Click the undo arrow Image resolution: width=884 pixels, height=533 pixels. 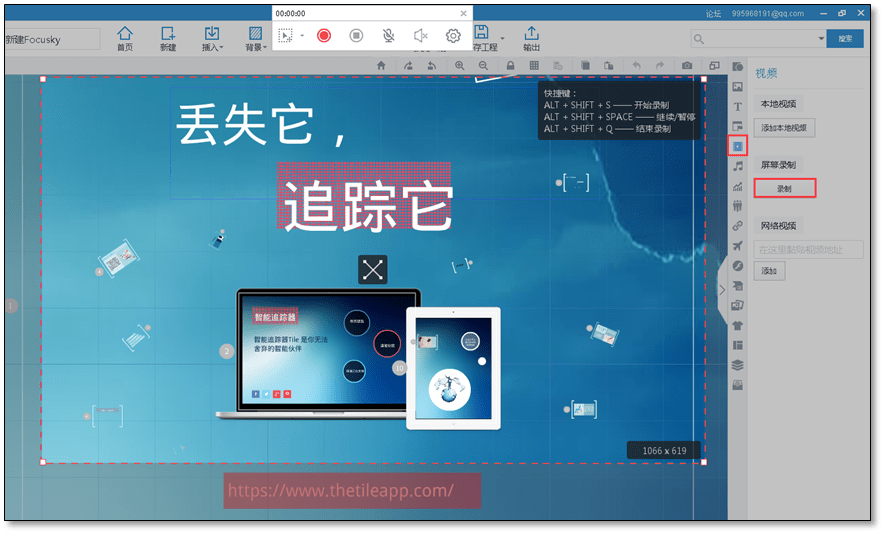(x=637, y=65)
